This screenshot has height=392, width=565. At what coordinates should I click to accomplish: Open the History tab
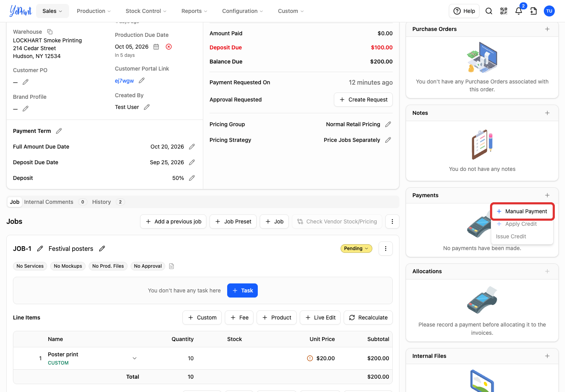click(x=102, y=202)
